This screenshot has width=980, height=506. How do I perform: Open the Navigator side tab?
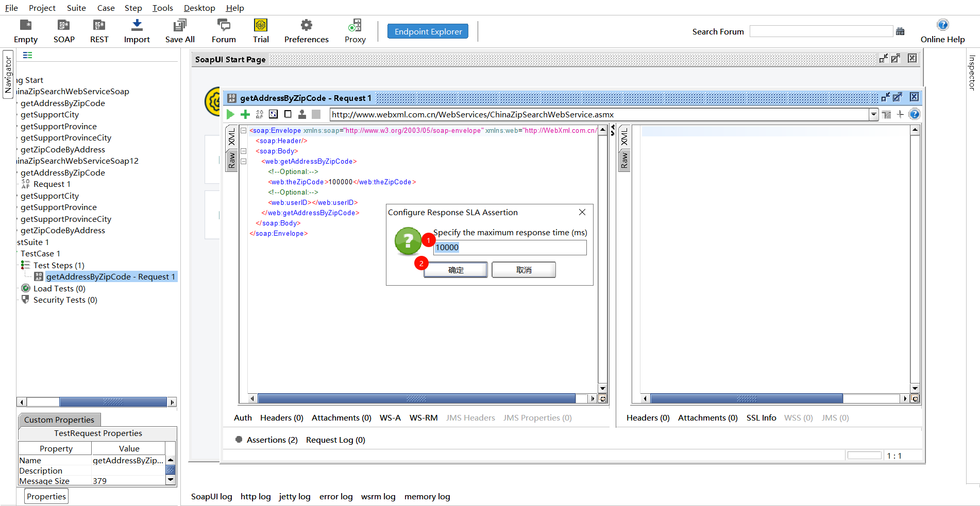click(8, 75)
